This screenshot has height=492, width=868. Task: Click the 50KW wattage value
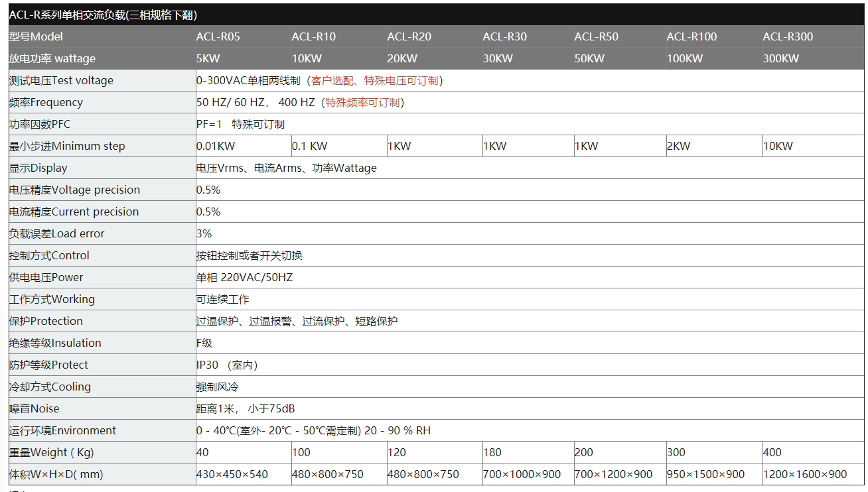click(590, 58)
